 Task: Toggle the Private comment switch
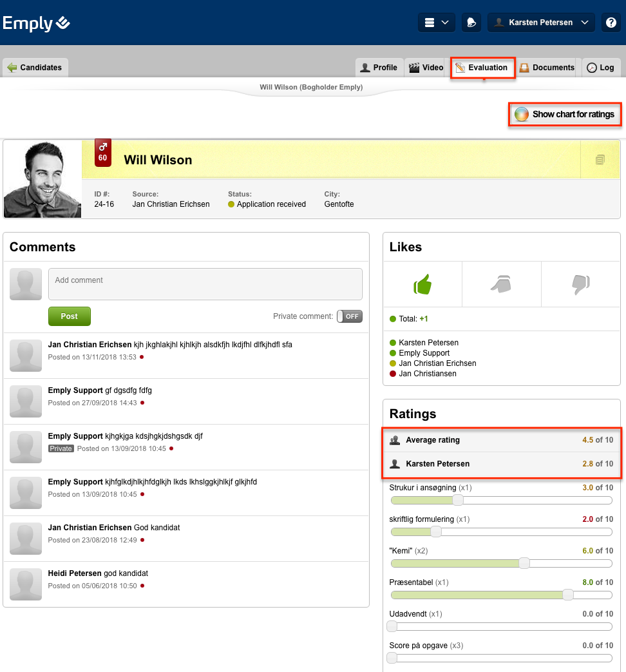click(350, 316)
